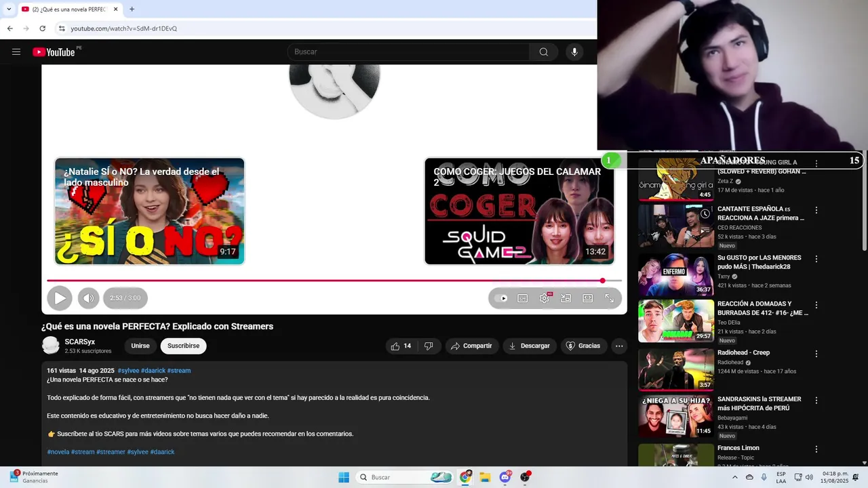This screenshot has width=868, height=488.
Task: Go back with the browser back arrow
Action: pyautogui.click(x=10, y=28)
